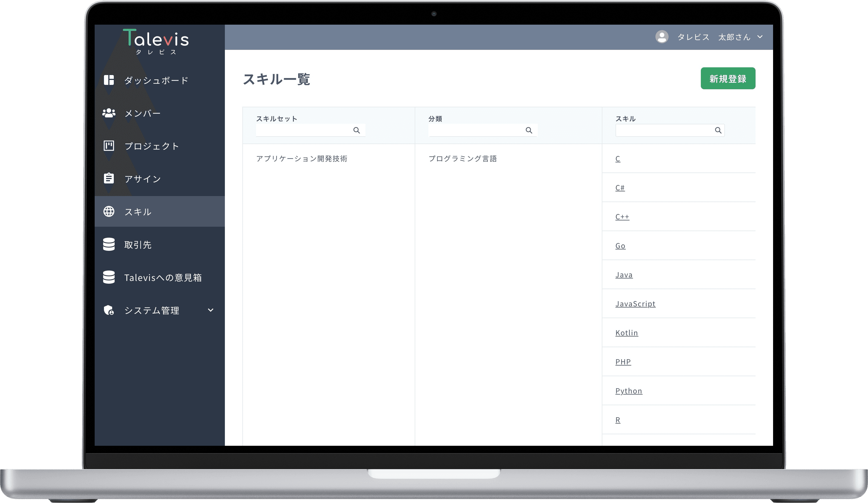Focus the 分類 filter input field
The height and width of the screenshot is (503, 868).
(483, 130)
